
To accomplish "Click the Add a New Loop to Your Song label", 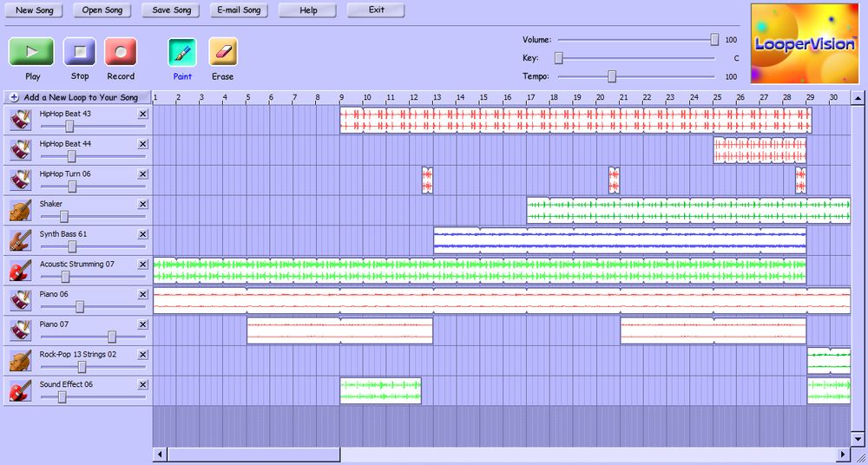I will (x=81, y=97).
